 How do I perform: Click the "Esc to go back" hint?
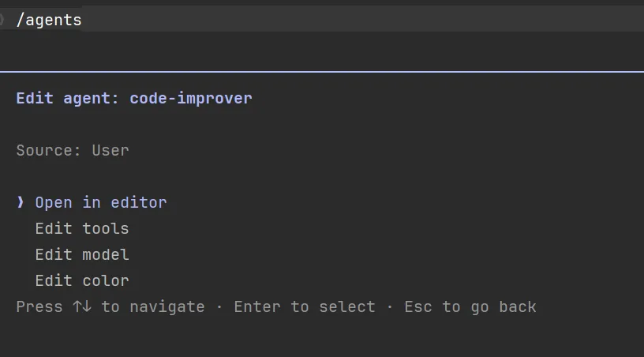coord(470,306)
